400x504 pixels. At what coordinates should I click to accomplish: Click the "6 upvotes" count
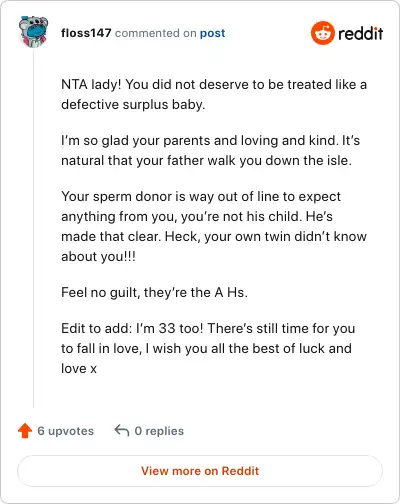point(66,431)
